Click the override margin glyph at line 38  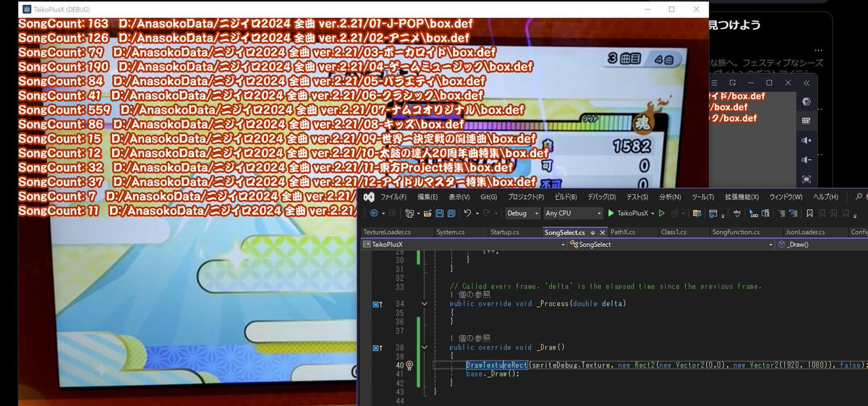click(x=377, y=348)
